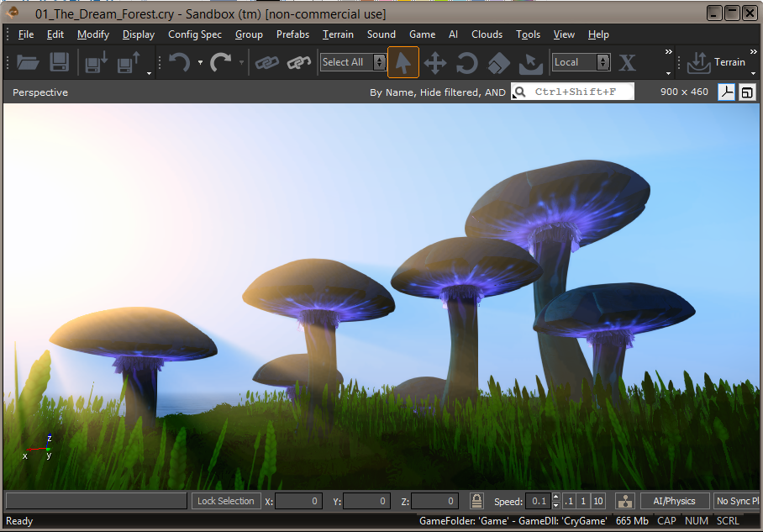Click the Lock Selection button

[x=226, y=501]
